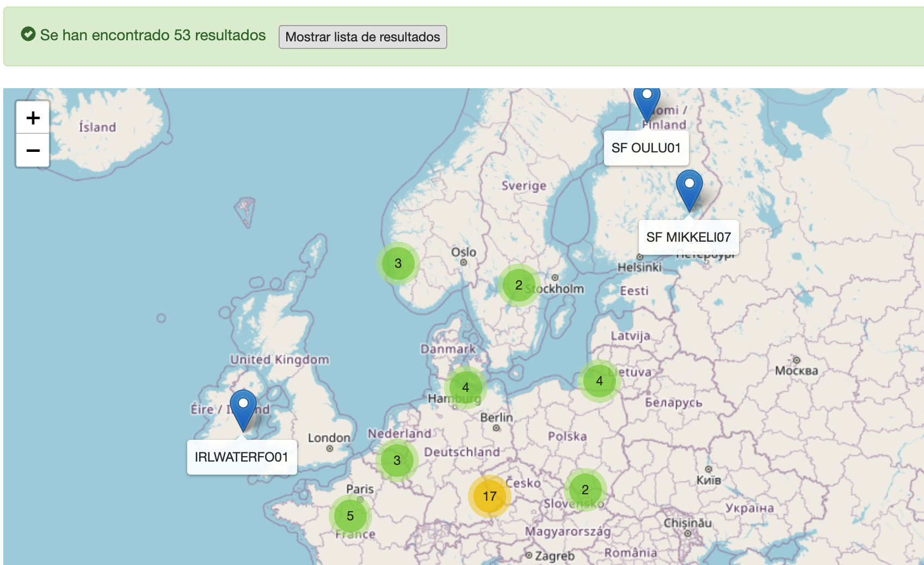Expand the cluster of 2 near Stockholm
Screen dimensions: 924x565
click(x=519, y=285)
